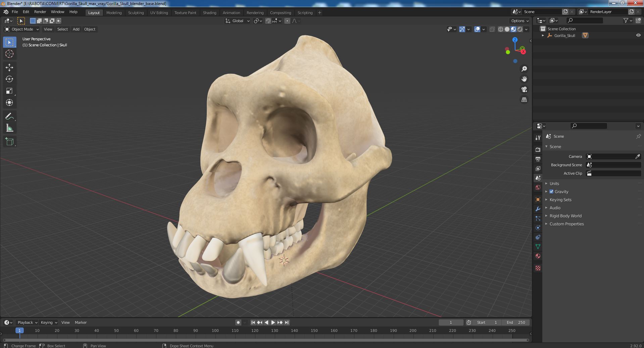Open the pivot point dropdown
644x348 pixels.
[x=258, y=21]
